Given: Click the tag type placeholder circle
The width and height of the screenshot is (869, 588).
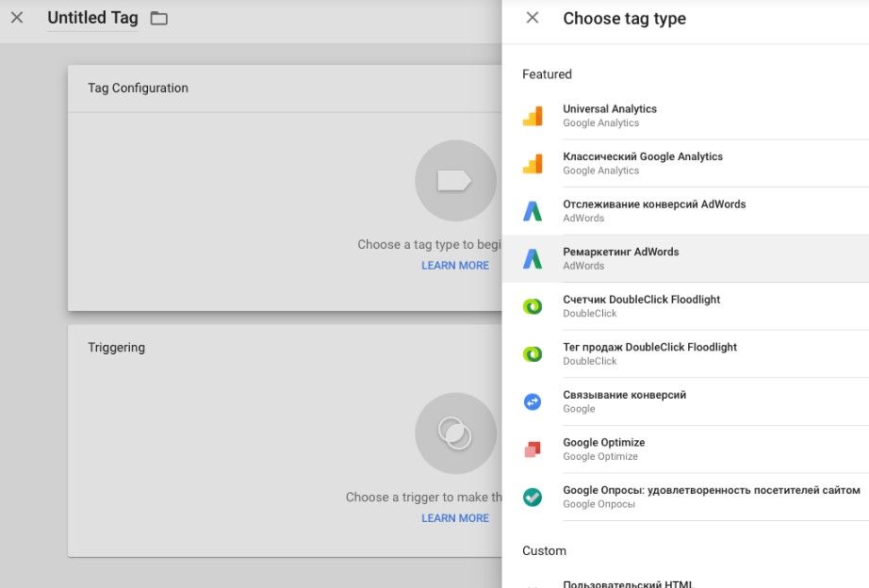Looking at the screenshot, I should [455, 181].
